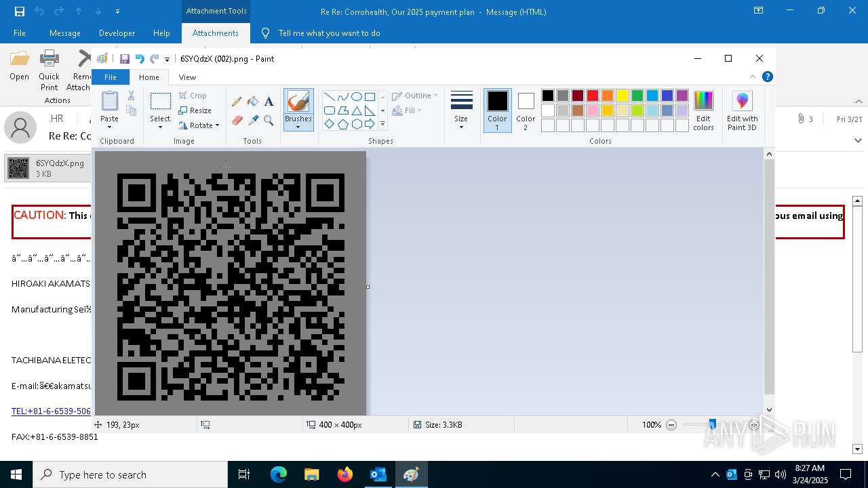This screenshot has width=868, height=488.
Task: Click Windows Start button
Action: click(16, 474)
